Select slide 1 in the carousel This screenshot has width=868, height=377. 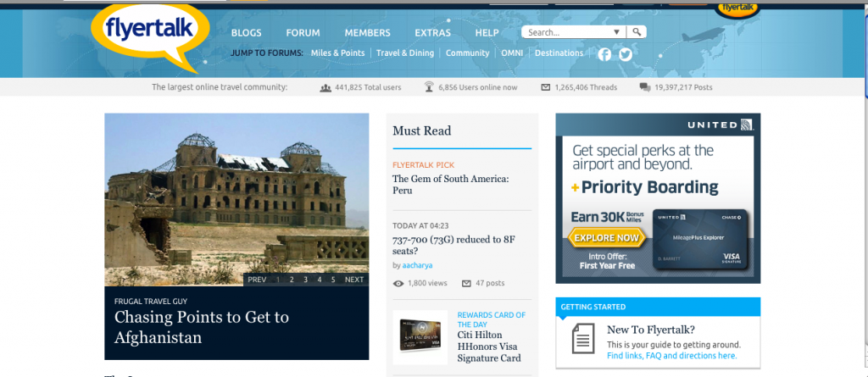[278, 280]
